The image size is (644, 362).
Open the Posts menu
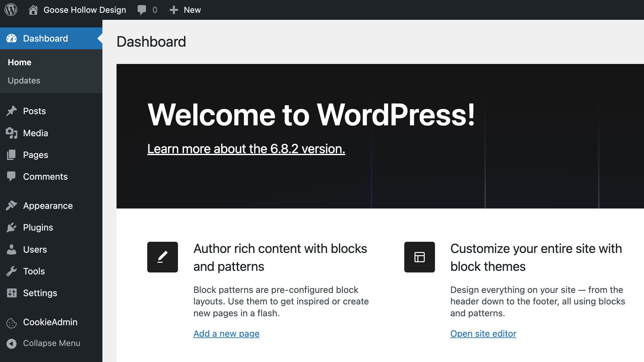coord(35,111)
